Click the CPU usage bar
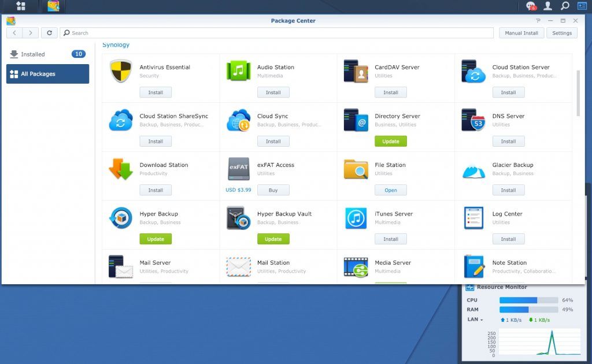 [x=528, y=300]
